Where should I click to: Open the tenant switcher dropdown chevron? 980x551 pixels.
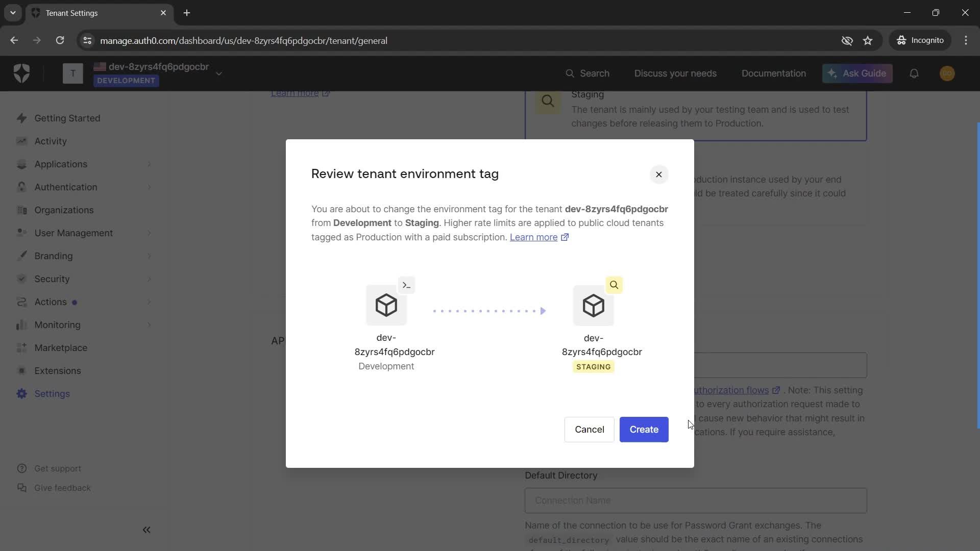pos(219,74)
